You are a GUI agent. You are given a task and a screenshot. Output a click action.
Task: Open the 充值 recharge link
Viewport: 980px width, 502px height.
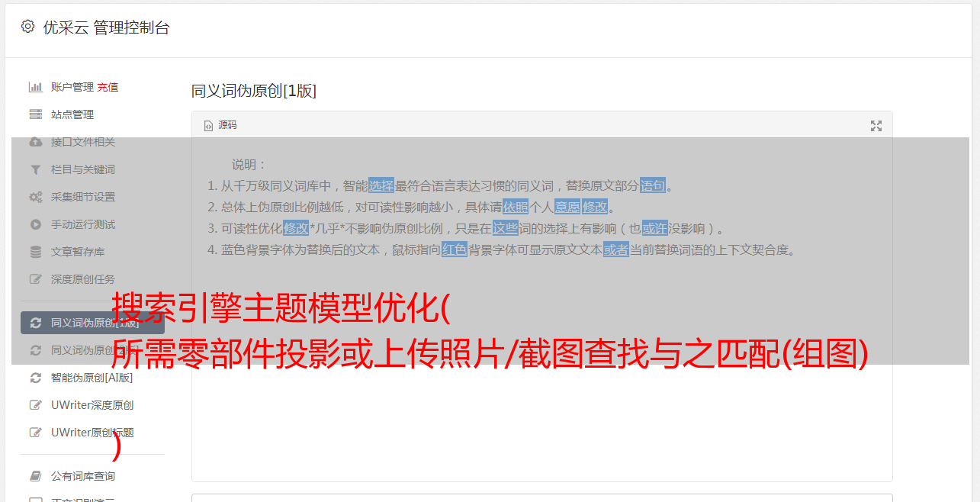pyautogui.click(x=108, y=87)
